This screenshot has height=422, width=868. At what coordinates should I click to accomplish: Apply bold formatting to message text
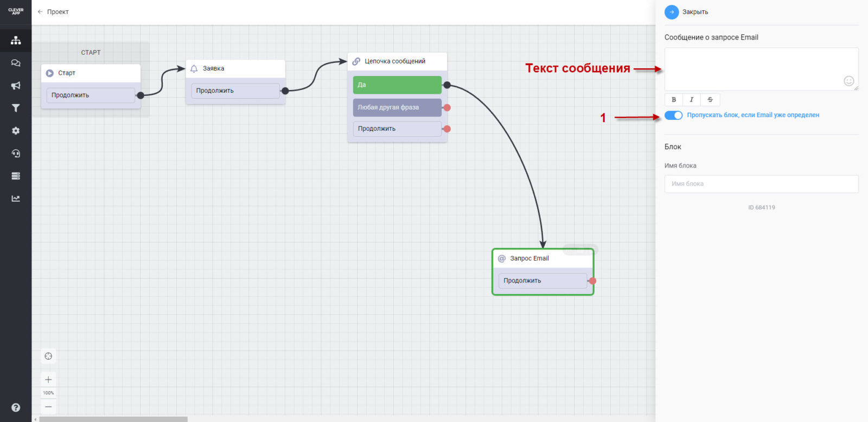click(x=674, y=100)
